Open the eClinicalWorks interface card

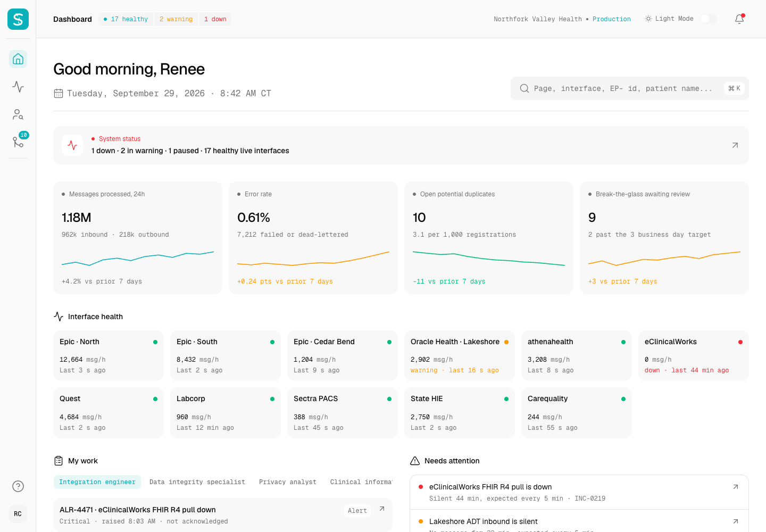tap(694, 355)
